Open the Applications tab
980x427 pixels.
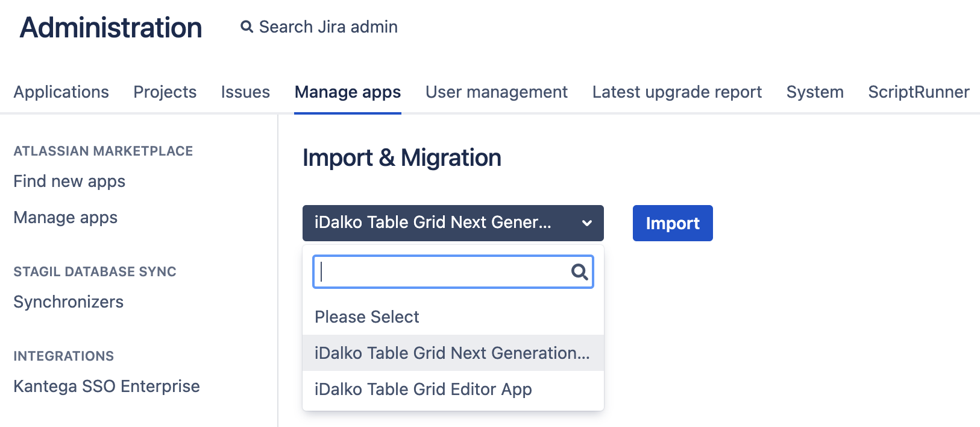(x=61, y=92)
